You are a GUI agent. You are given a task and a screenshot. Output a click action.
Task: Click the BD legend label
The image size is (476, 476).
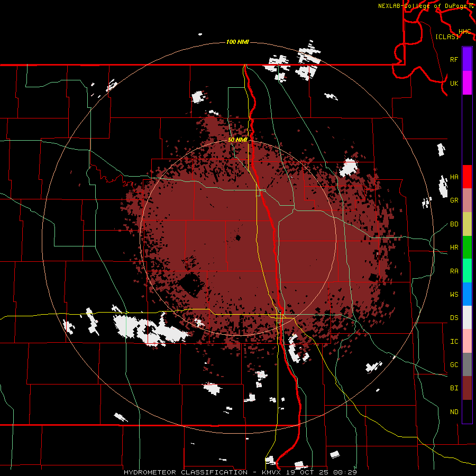(454, 224)
